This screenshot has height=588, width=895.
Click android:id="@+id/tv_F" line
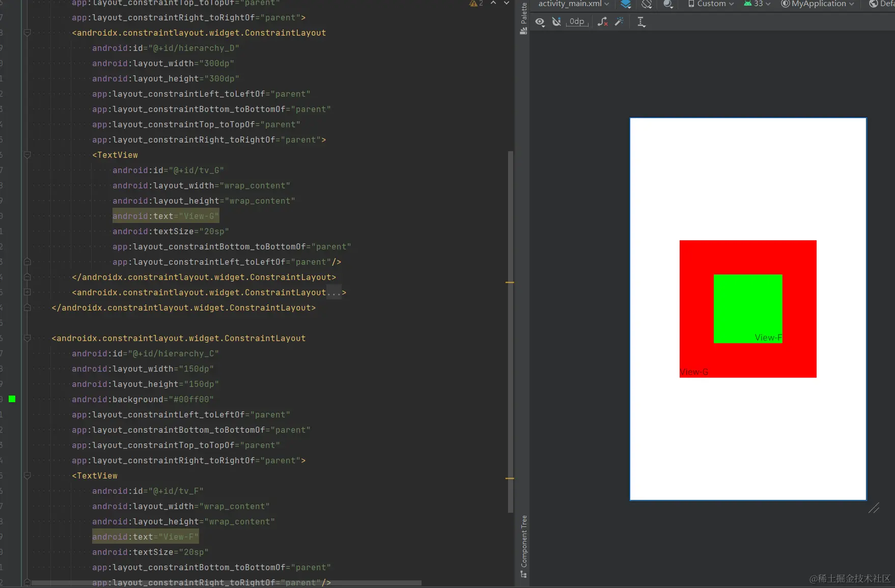(x=148, y=491)
